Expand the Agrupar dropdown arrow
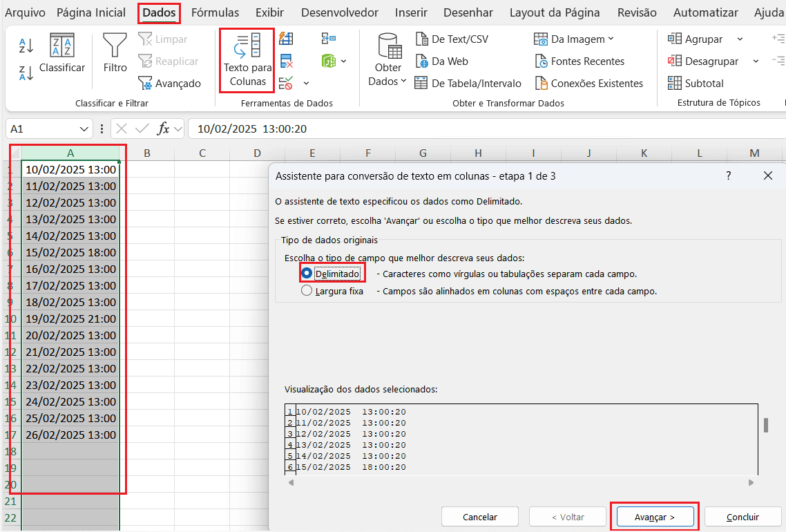 coord(740,39)
